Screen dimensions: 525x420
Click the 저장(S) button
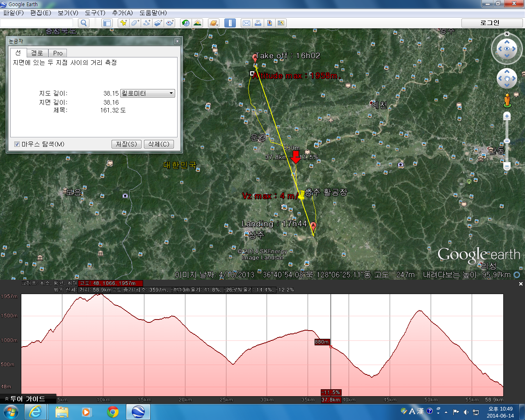(126, 144)
